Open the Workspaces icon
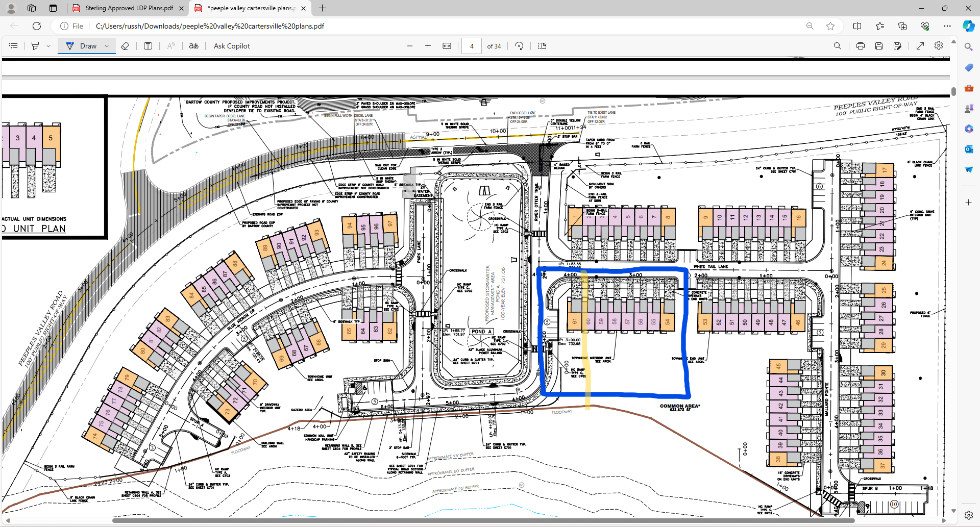The image size is (980, 527). pos(32,8)
